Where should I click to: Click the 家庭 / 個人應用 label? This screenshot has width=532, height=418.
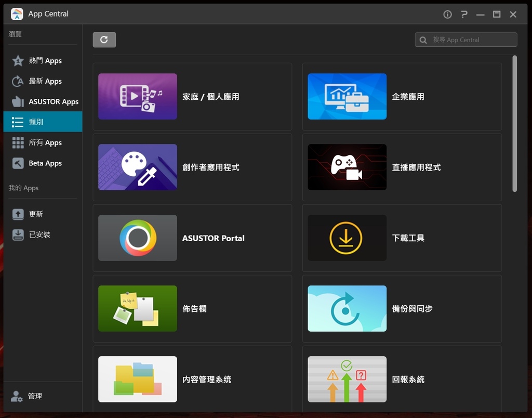point(211,97)
